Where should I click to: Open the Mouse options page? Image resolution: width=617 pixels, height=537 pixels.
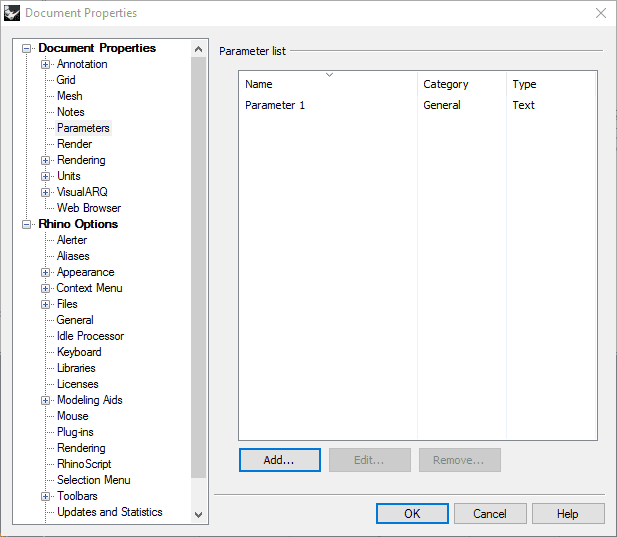[72, 416]
